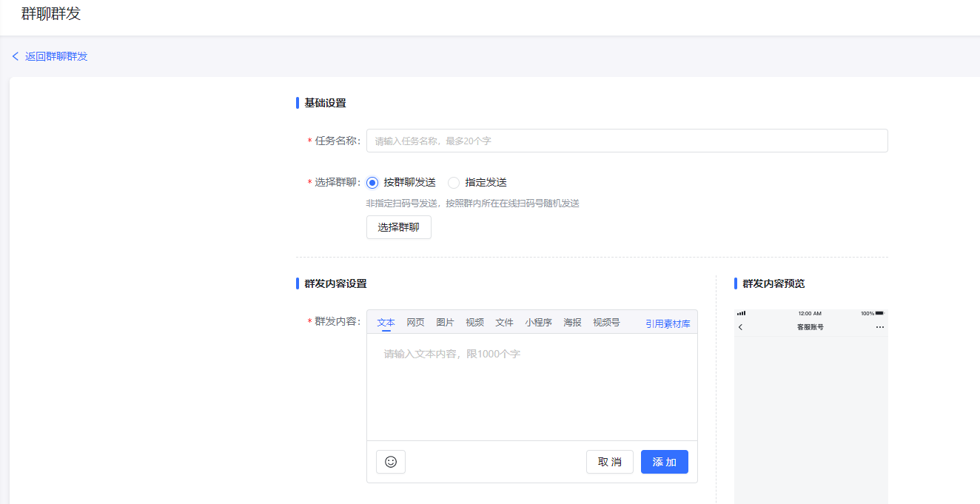The height and width of the screenshot is (504, 980).
Task: Click the back arrow in phone preview
Action: click(740, 327)
